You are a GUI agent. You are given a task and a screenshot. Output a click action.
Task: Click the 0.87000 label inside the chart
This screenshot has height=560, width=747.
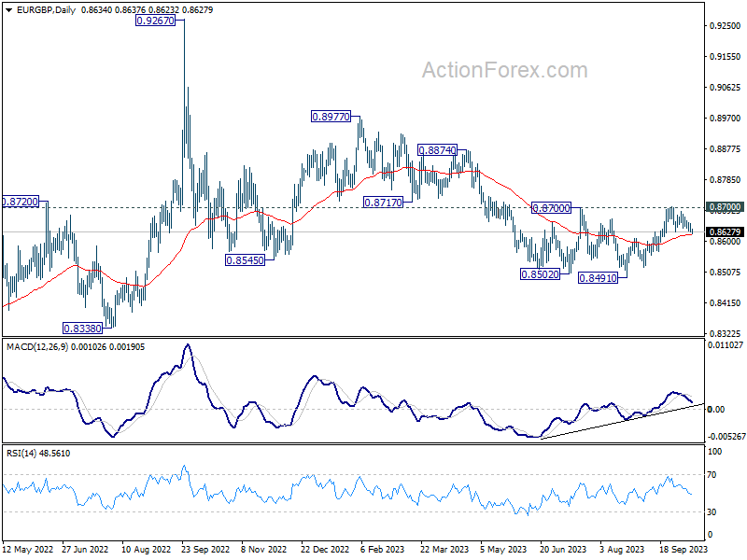(551, 208)
